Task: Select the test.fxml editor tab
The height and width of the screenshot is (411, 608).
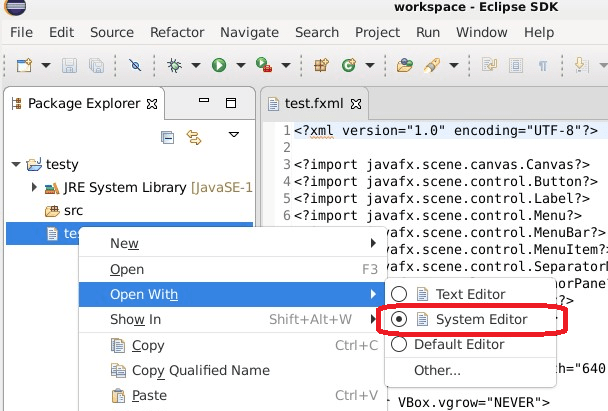Action: [314, 104]
